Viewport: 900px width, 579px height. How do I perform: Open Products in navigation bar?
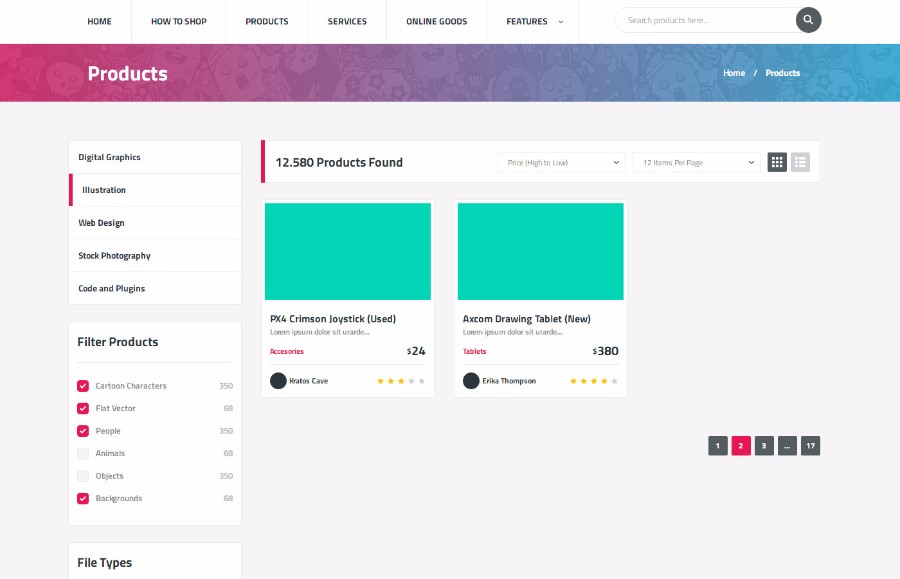click(x=267, y=21)
